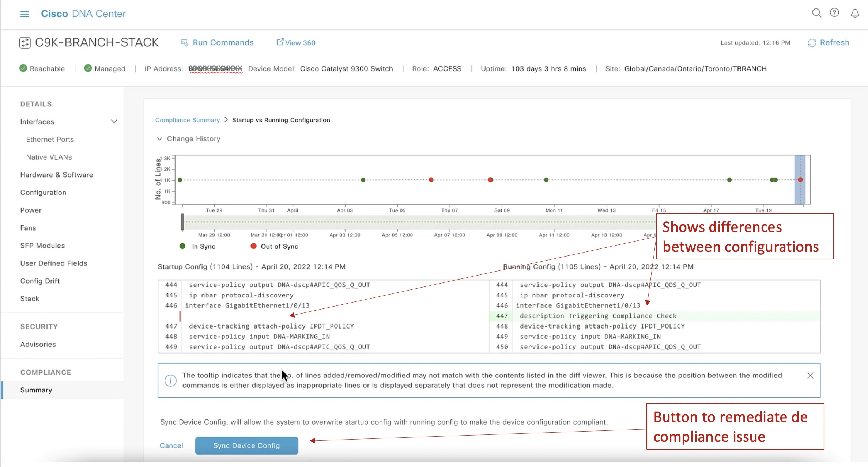This screenshot has height=467, width=868.
Task: Click the search magnifier icon
Action: click(816, 13)
